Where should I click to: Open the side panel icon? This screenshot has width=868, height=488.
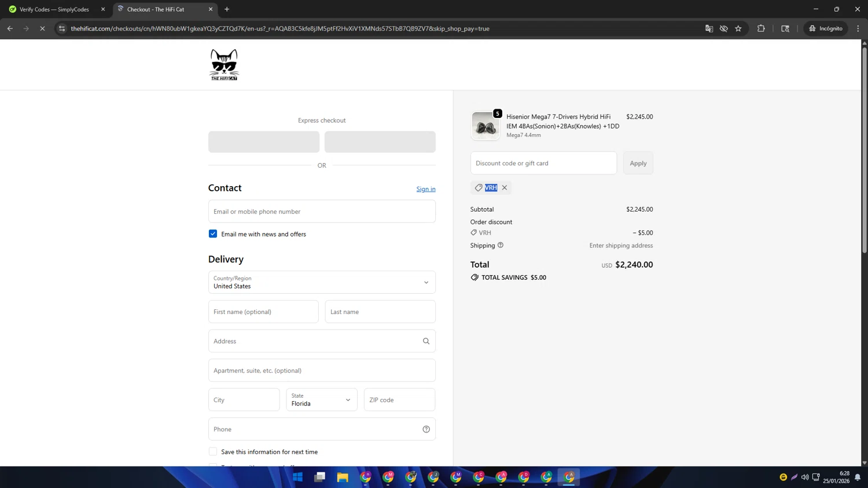tap(785, 28)
